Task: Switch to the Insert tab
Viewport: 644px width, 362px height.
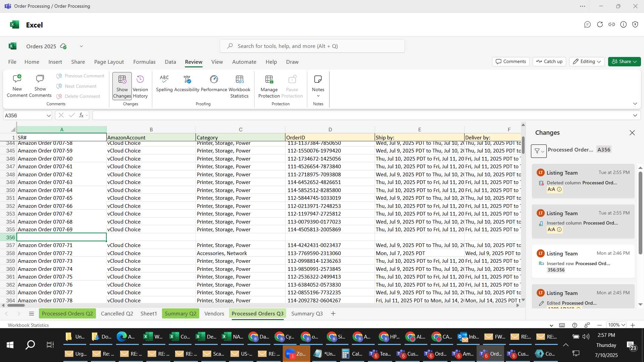Action: coord(55,62)
